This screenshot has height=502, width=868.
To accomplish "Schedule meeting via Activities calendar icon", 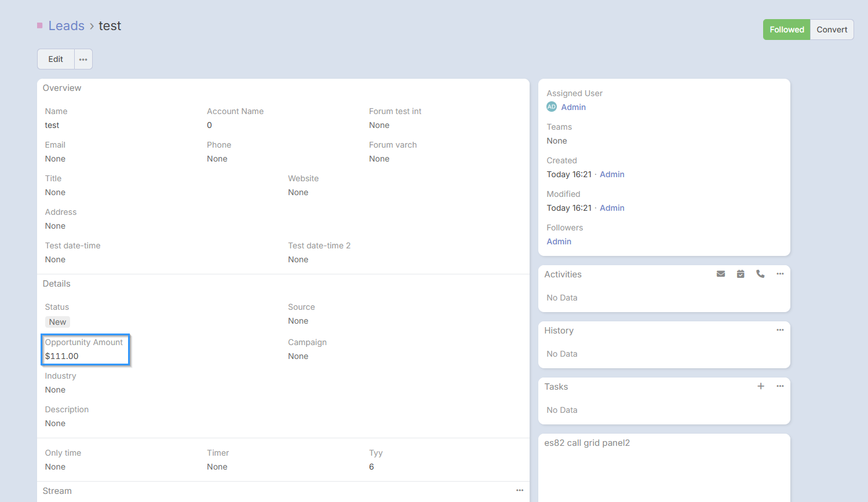I will pos(740,274).
